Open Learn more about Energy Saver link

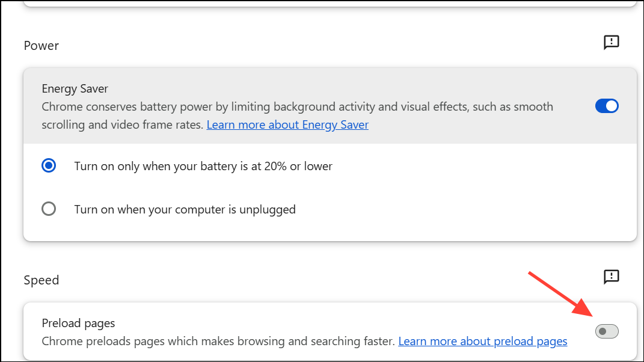(287, 125)
